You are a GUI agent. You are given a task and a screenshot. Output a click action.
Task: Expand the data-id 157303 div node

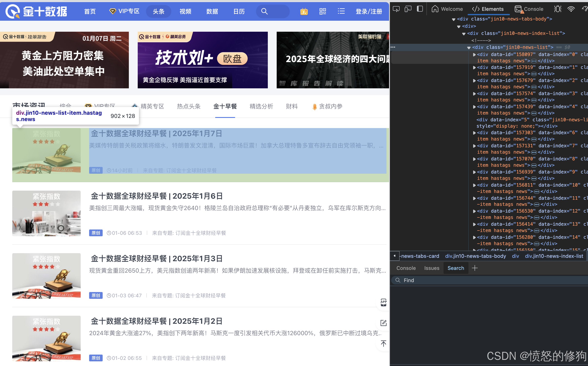474,133
